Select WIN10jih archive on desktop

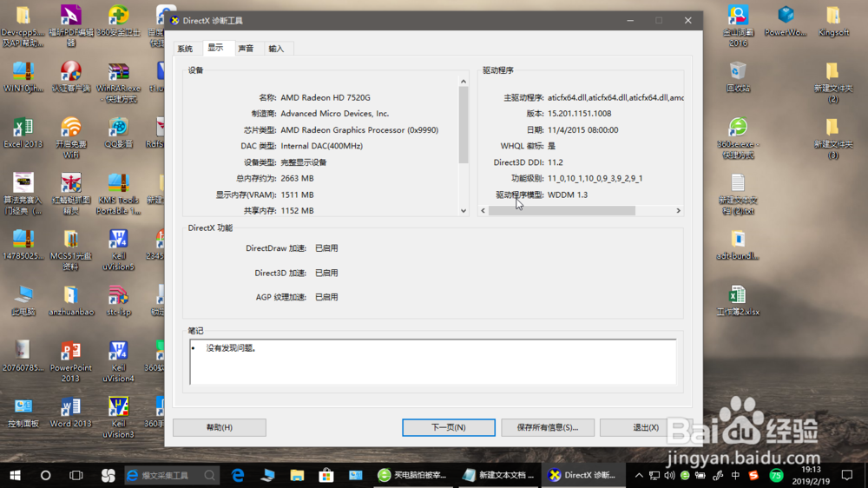point(23,77)
